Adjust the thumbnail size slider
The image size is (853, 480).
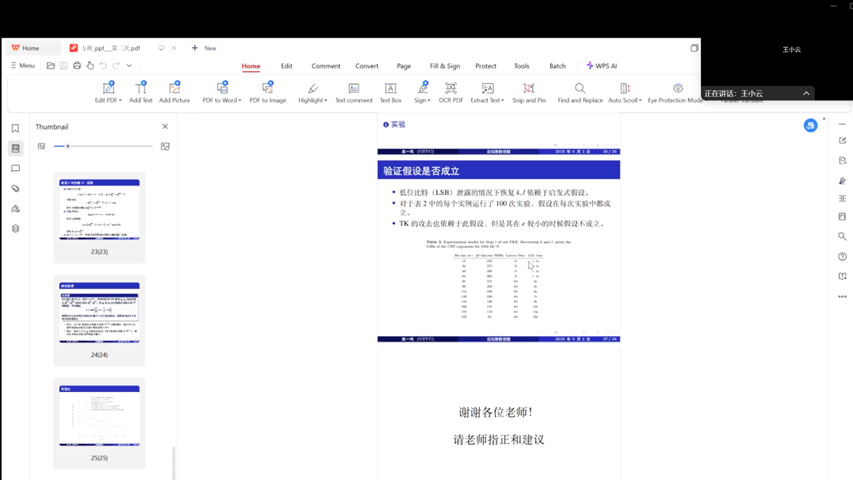(67, 146)
